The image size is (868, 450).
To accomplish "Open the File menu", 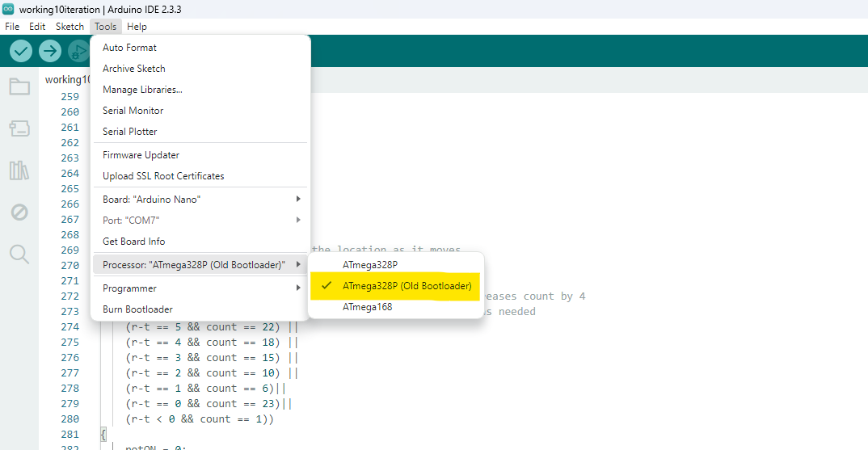I will tap(12, 27).
